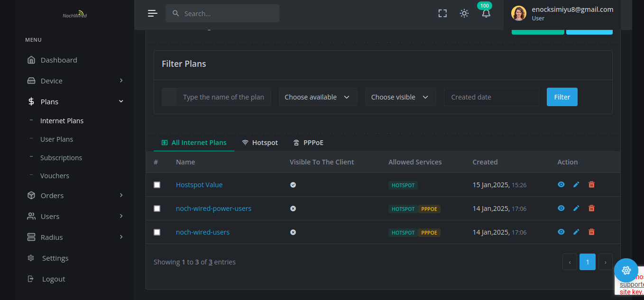Open the PPPoE tab
644x300 pixels.
[308, 142]
